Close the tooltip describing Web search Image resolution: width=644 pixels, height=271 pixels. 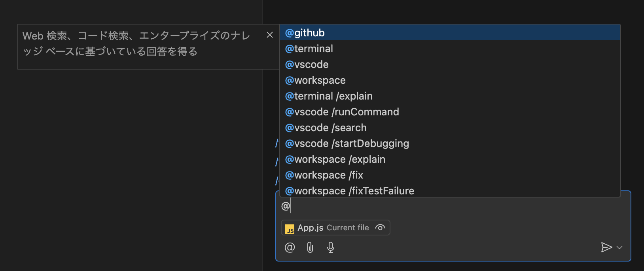[270, 35]
